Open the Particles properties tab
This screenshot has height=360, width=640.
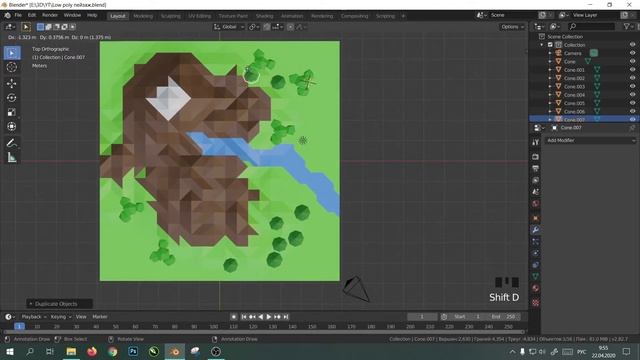click(x=536, y=242)
